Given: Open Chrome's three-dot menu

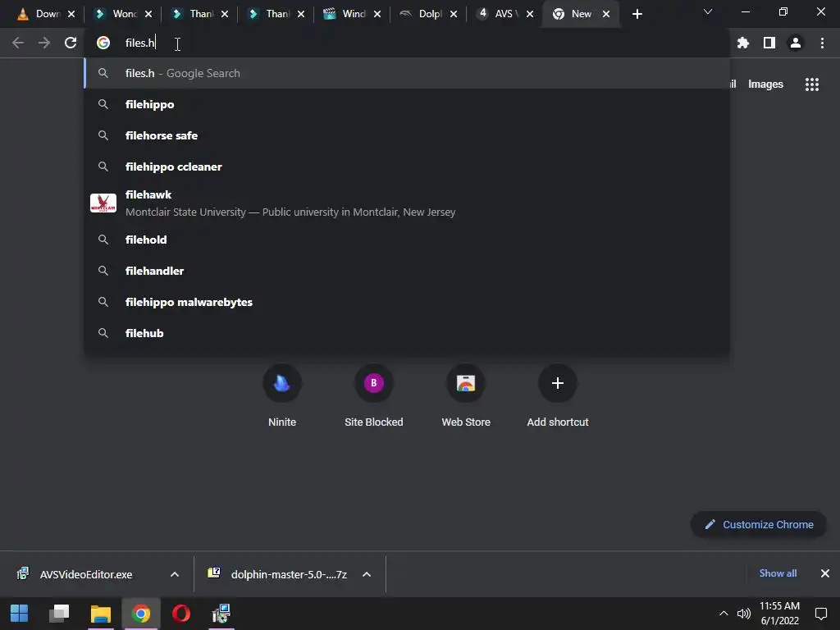Looking at the screenshot, I should pyautogui.click(x=822, y=43).
